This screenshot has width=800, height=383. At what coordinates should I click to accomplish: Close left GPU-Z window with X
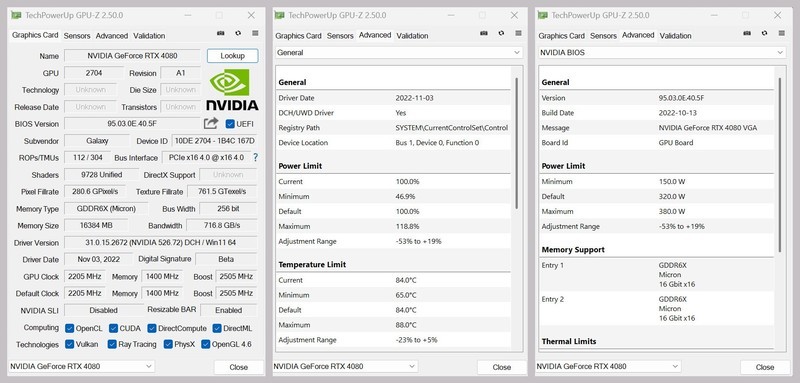click(x=251, y=15)
